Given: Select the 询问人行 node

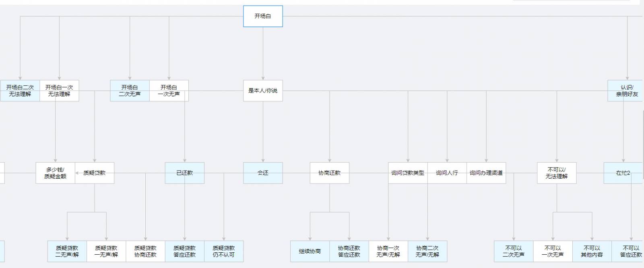Looking at the screenshot, I should pyautogui.click(x=447, y=173).
